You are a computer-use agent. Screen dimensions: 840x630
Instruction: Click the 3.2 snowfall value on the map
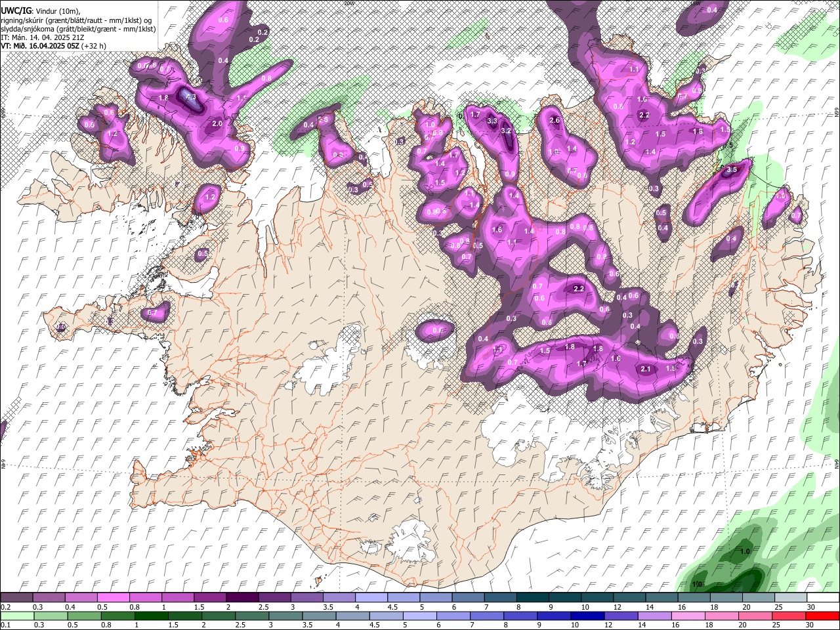[x=505, y=131]
